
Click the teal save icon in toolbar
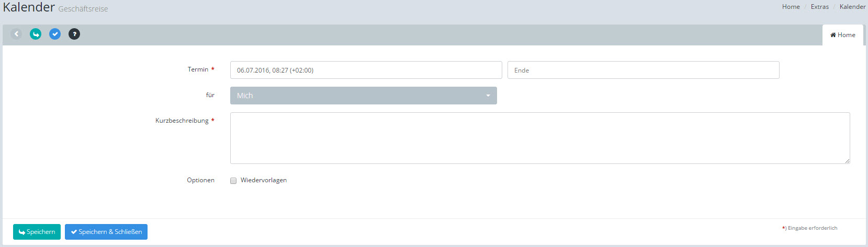click(x=36, y=34)
